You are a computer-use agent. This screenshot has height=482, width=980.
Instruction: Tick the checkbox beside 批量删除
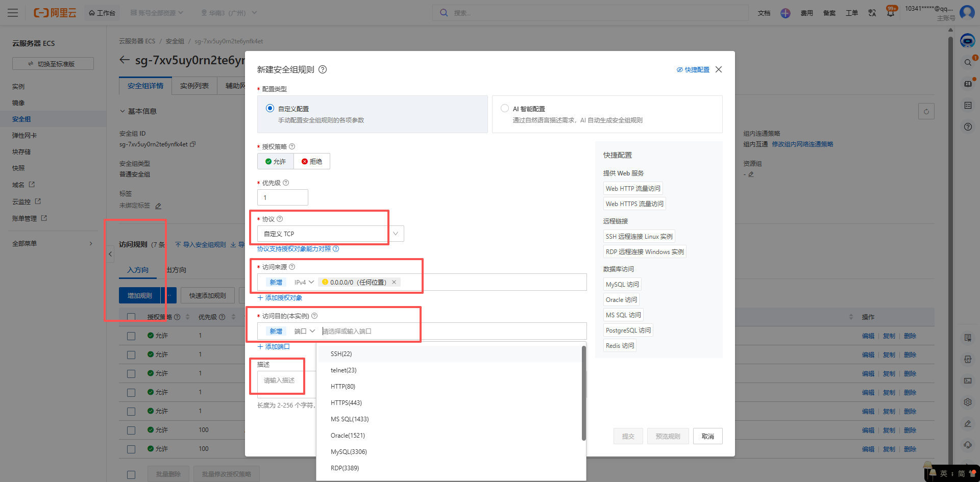131,474
